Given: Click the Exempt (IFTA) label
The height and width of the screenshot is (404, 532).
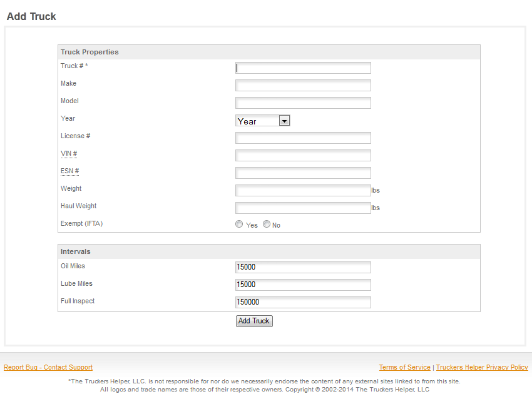Looking at the screenshot, I should point(82,224).
